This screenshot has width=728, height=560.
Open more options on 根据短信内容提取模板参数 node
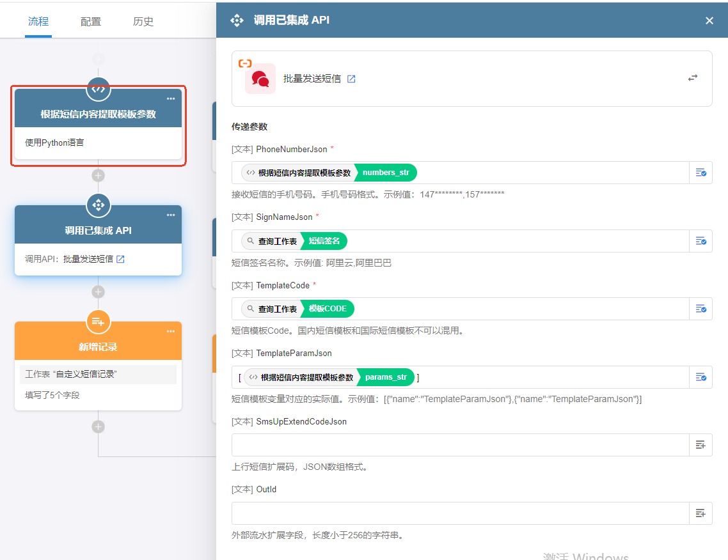pyautogui.click(x=171, y=98)
